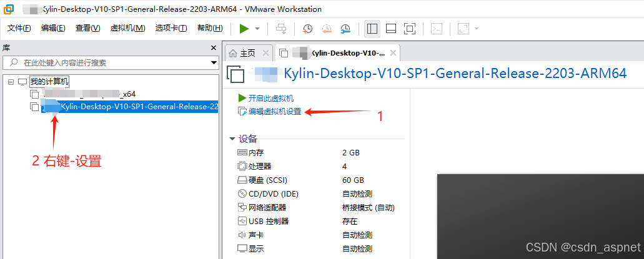Close the 主页 tab
The height and width of the screenshot is (259, 644).
tap(265, 53)
